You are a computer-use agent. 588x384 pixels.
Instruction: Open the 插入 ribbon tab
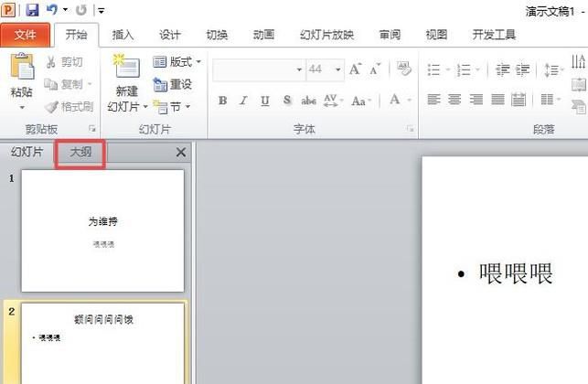[x=123, y=35]
